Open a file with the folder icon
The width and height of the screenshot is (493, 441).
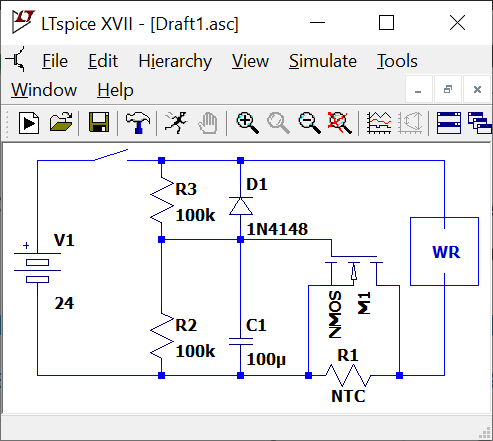tap(61, 123)
